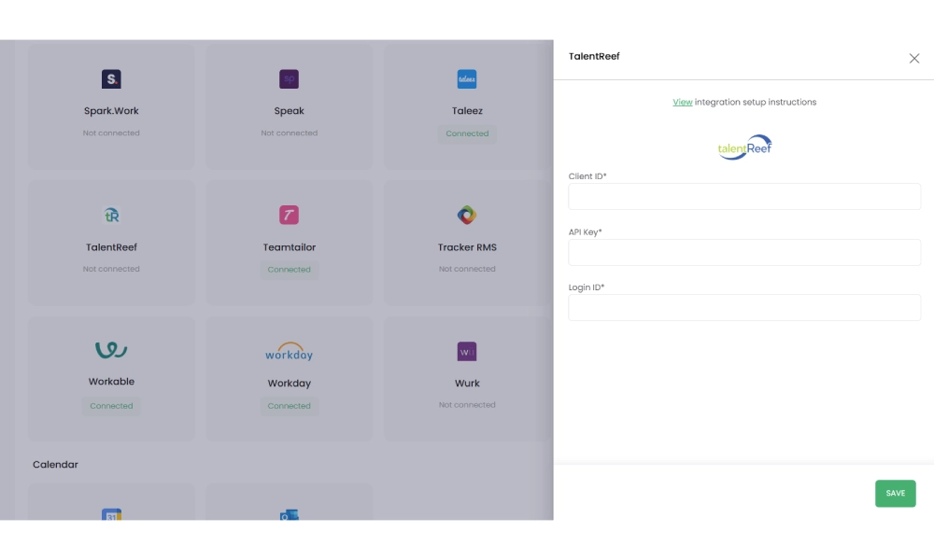
Task: Click the TalentReef card name text
Action: click(111, 247)
